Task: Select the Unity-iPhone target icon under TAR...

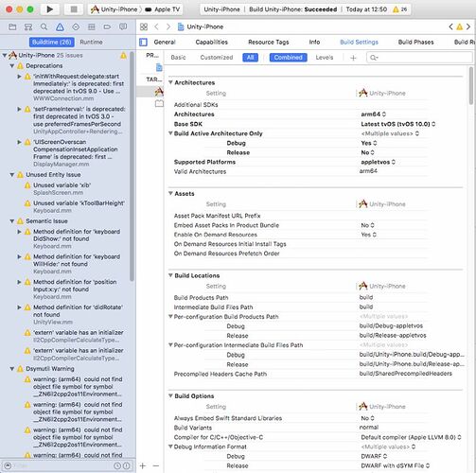Action: 159,92
